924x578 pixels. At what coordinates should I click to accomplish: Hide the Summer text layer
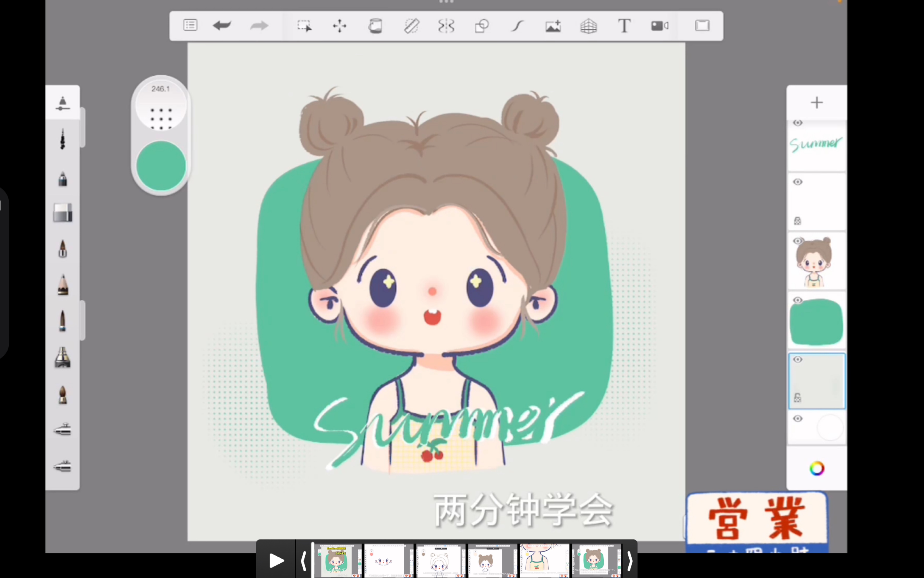[797, 123]
